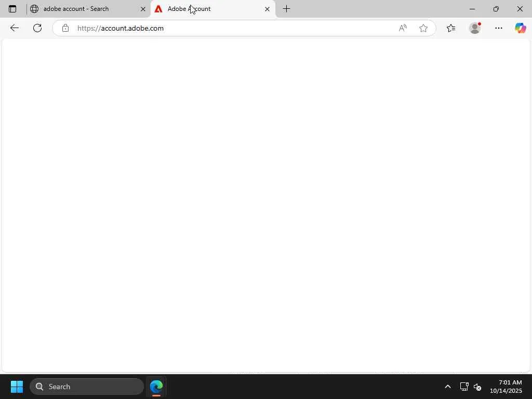The width and height of the screenshot is (532, 399).
Task: Open the clock showing 7:01 AM
Action: click(x=506, y=387)
